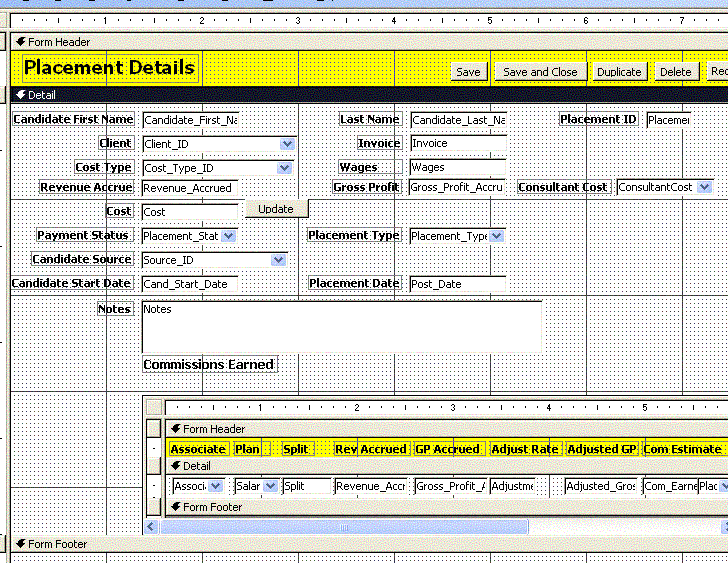This screenshot has width=728, height=563.
Task: Click the subform's form selector box
Action: (153, 408)
